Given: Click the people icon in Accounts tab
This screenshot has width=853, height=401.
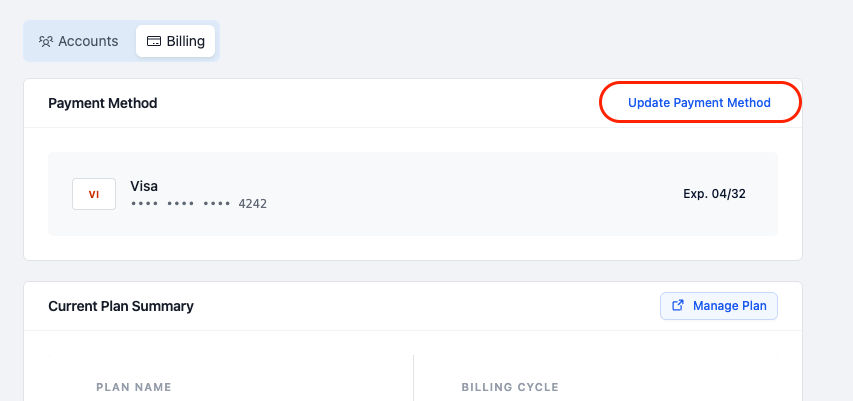Looking at the screenshot, I should coord(46,41).
